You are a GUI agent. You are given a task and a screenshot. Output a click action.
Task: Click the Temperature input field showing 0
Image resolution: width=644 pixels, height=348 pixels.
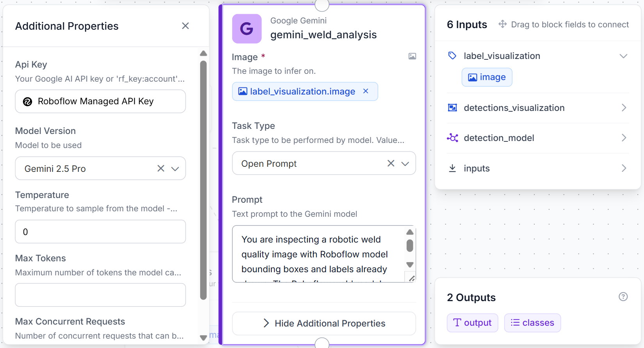pyautogui.click(x=100, y=232)
